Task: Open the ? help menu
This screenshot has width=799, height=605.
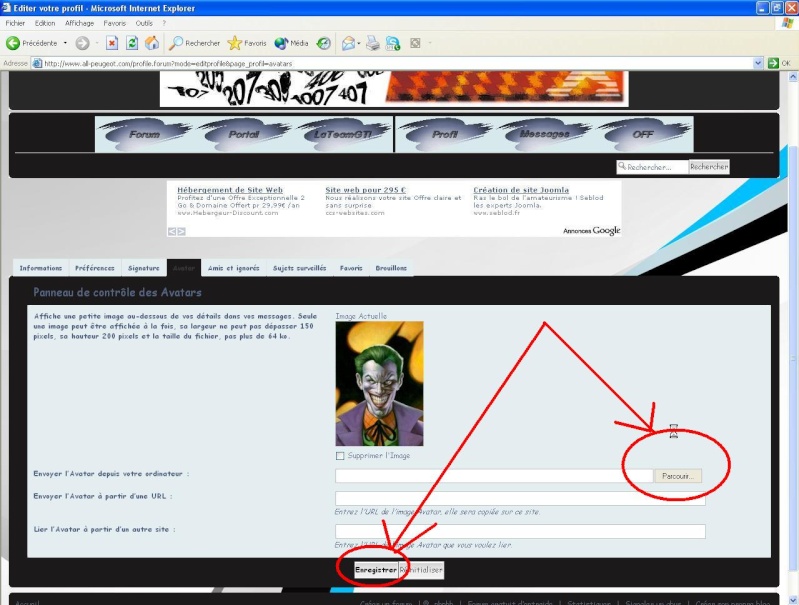Action: [x=164, y=23]
